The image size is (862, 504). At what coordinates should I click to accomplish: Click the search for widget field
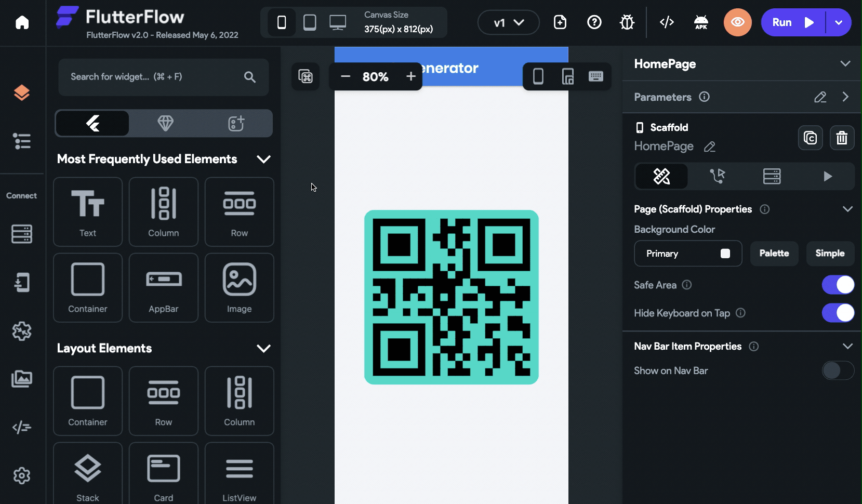click(164, 77)
